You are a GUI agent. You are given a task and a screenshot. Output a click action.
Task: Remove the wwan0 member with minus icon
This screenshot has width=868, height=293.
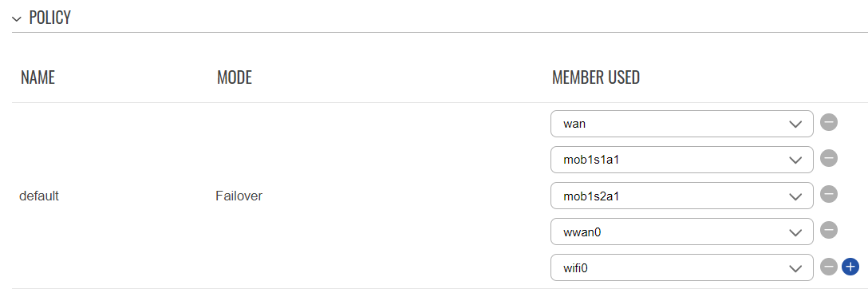tap(829, 231)
